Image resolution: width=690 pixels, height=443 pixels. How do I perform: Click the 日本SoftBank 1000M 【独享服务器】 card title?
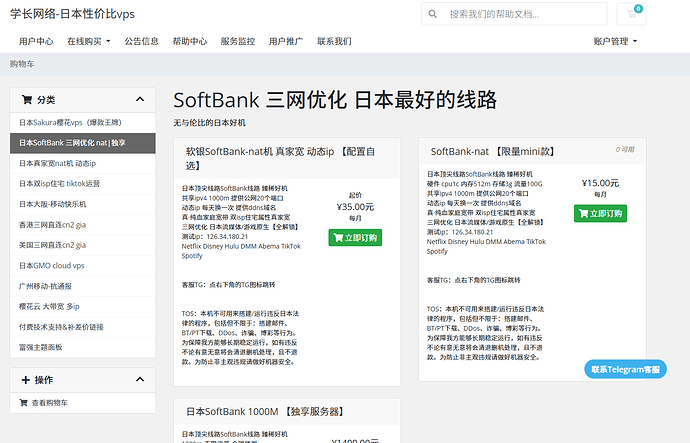(x=265, y=412)
